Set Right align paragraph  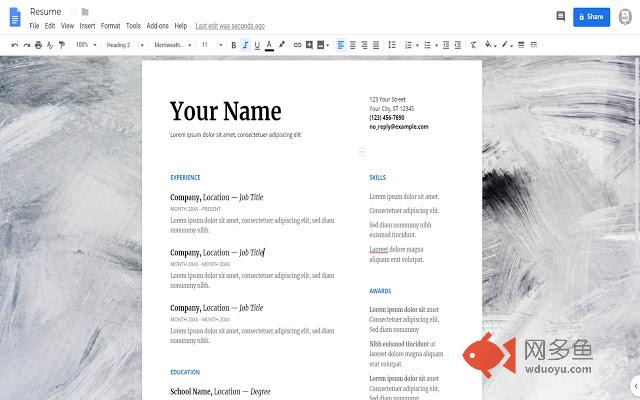364,45
